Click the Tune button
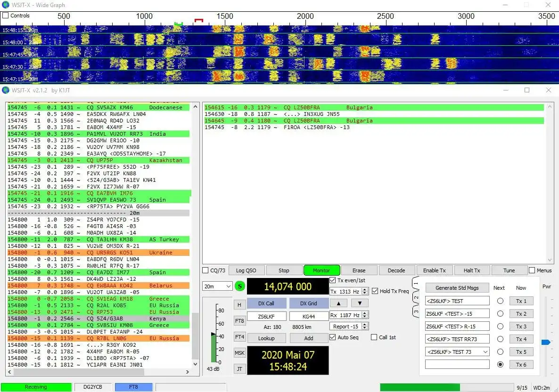Viewport: 559px width, 392px height. [509, 270]
